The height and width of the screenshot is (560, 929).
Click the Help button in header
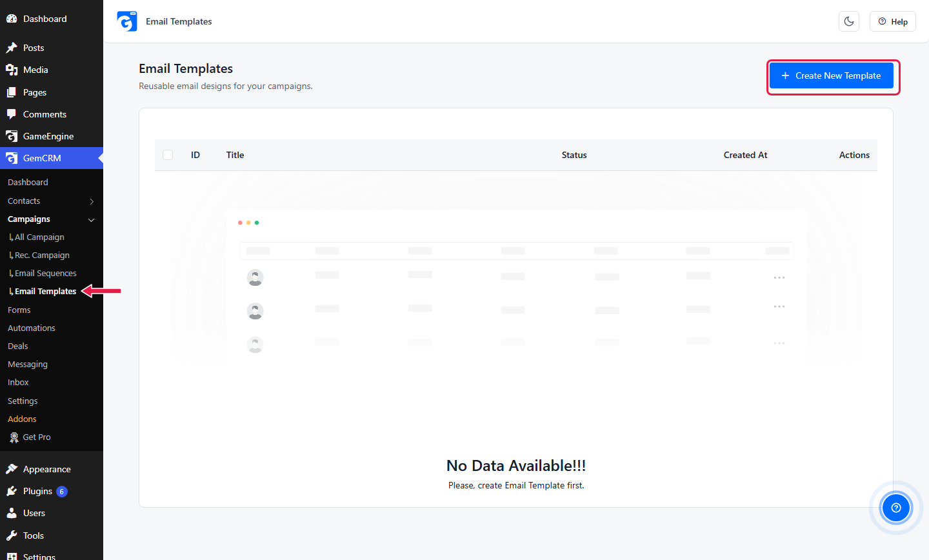click(893, 21)
